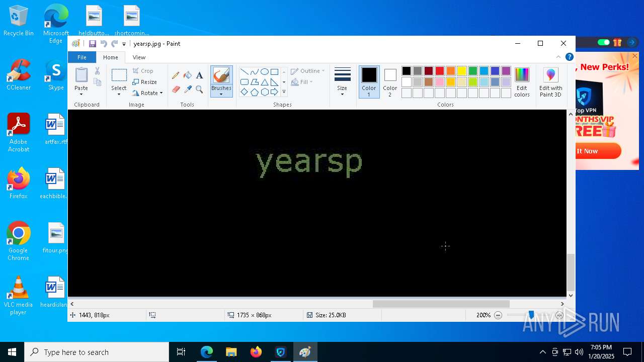
Task: Choose the Line shape
Action: coord(244,72)
